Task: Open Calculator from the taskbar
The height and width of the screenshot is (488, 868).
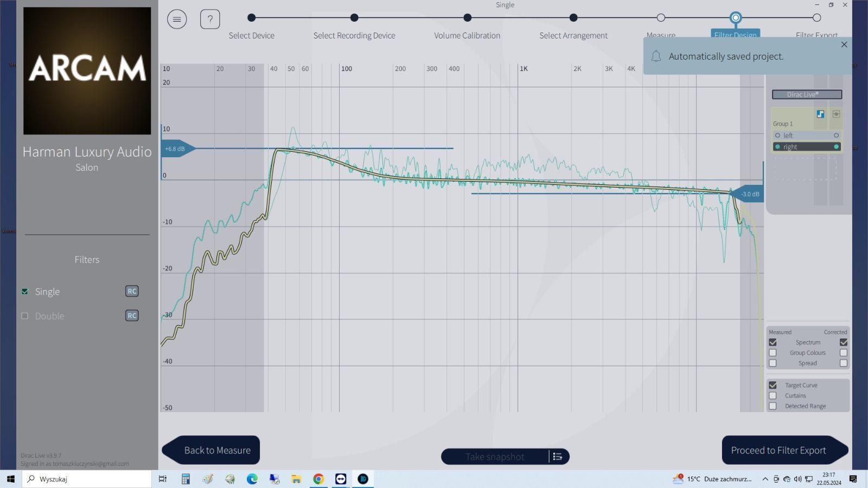Action: coord(186,479)
